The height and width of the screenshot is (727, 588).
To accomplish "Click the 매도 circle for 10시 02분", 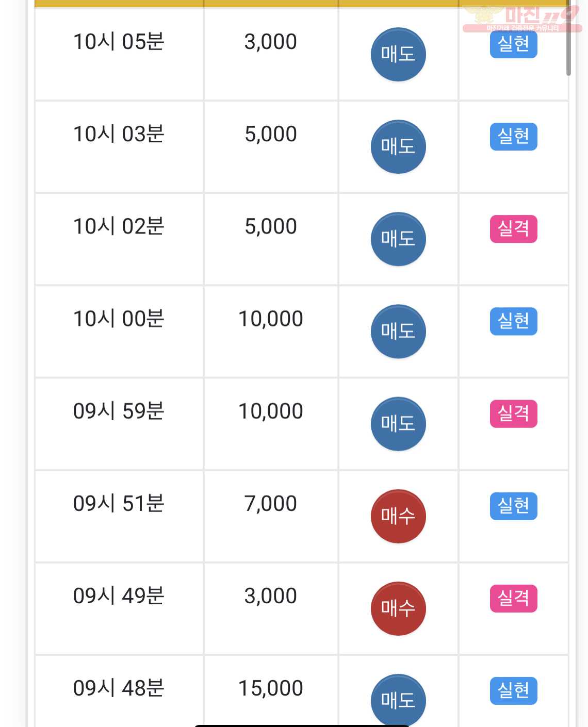I will tap(398, 239).
